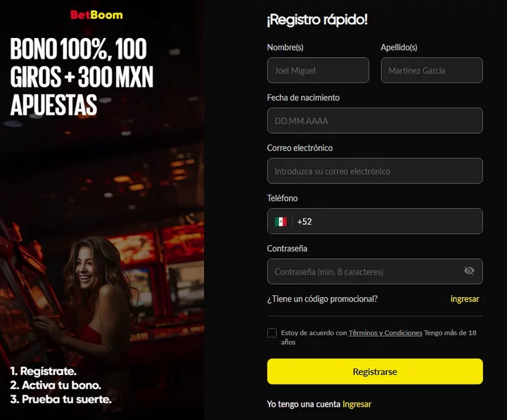Focus the Apellido(s) input field
Screen dimensions: 507x420
[432, 70]
